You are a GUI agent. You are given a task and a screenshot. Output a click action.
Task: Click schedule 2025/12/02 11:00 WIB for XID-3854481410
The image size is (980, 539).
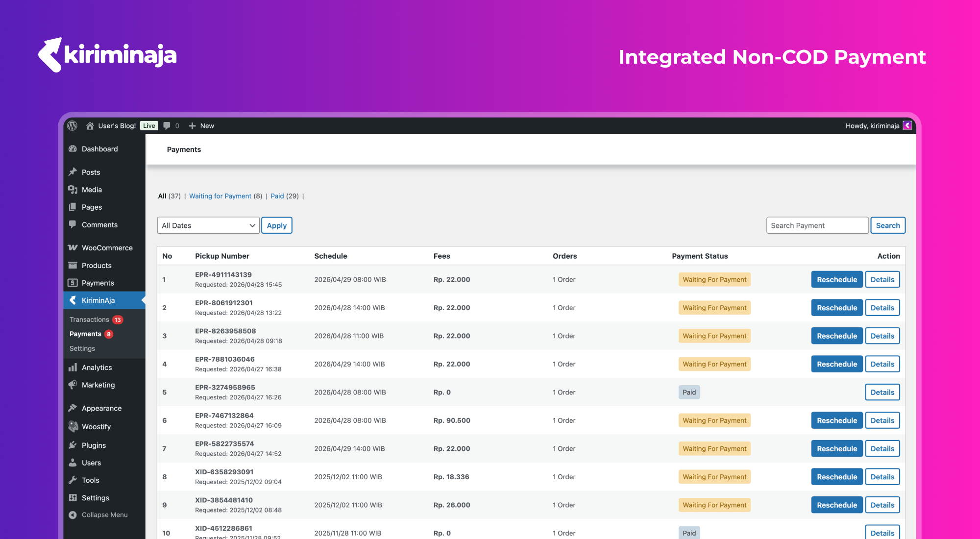[348, 505]
